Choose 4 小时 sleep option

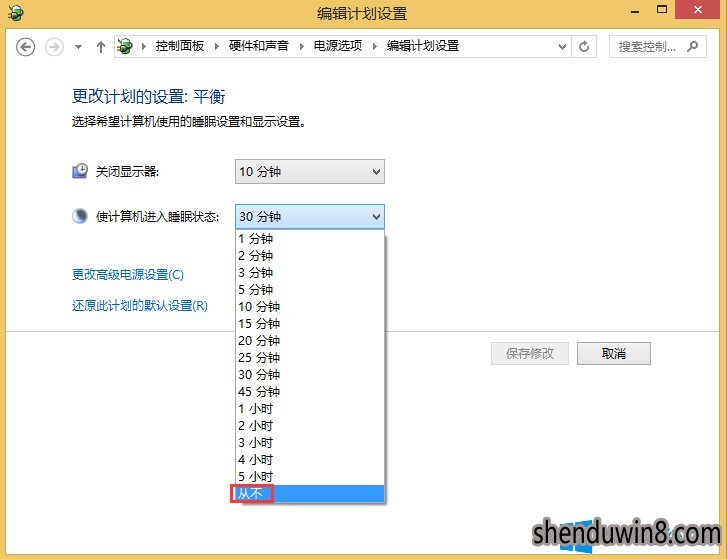(x=310, y=459)
